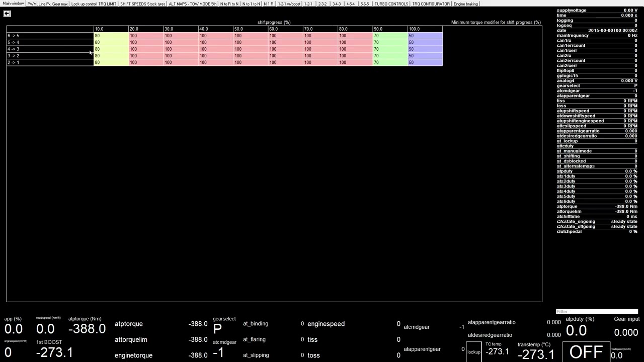Select the at_manualmode row in the sidebar

(x=597, y=151)
